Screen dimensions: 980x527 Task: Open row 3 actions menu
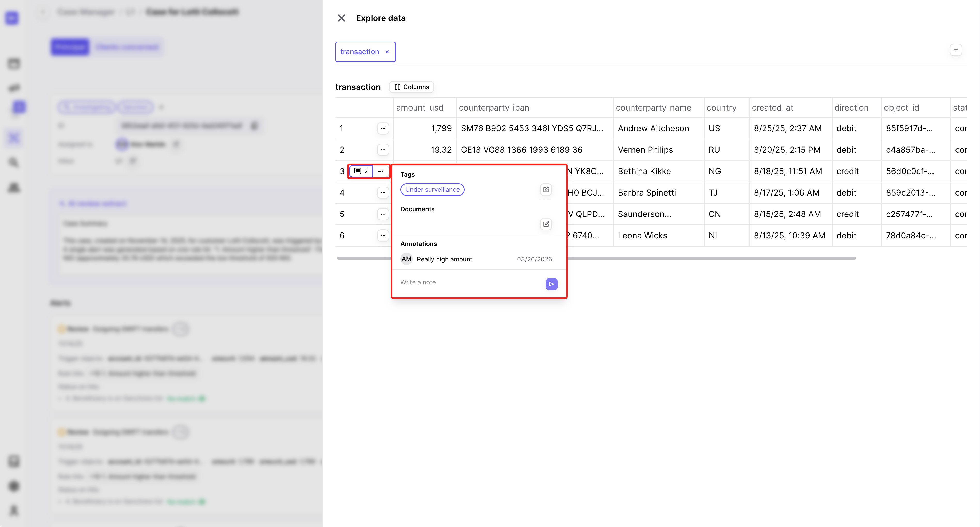pos(381,171)
